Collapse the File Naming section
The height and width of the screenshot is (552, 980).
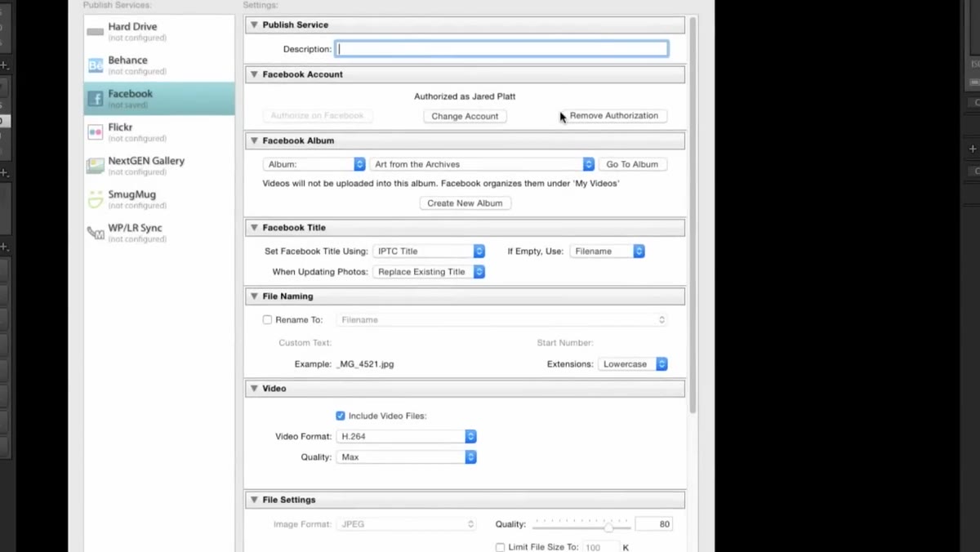pyautogui.click(x=254, y=296)
